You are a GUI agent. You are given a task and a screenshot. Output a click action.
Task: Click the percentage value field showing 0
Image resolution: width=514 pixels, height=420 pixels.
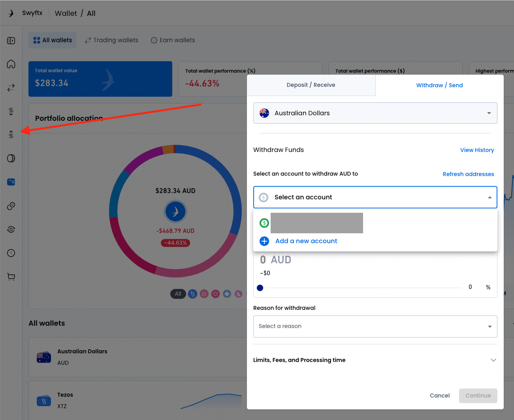[x=470, y=287]
